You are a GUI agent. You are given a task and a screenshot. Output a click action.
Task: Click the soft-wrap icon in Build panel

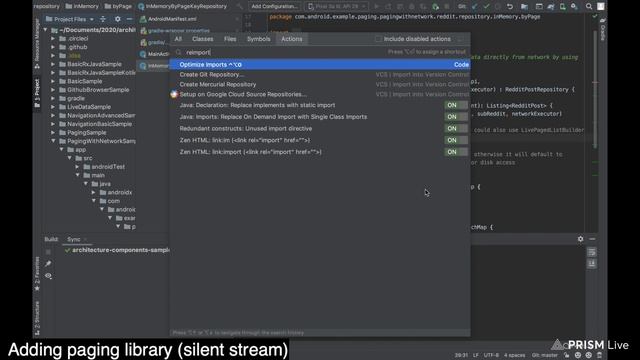[592, 252]
